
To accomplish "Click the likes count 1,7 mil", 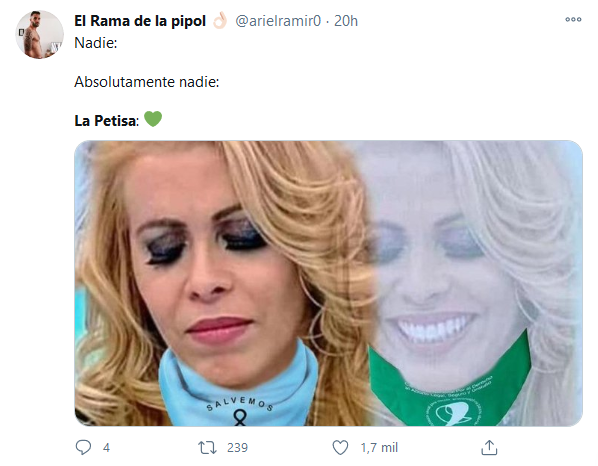I will (x=379, y=448).
